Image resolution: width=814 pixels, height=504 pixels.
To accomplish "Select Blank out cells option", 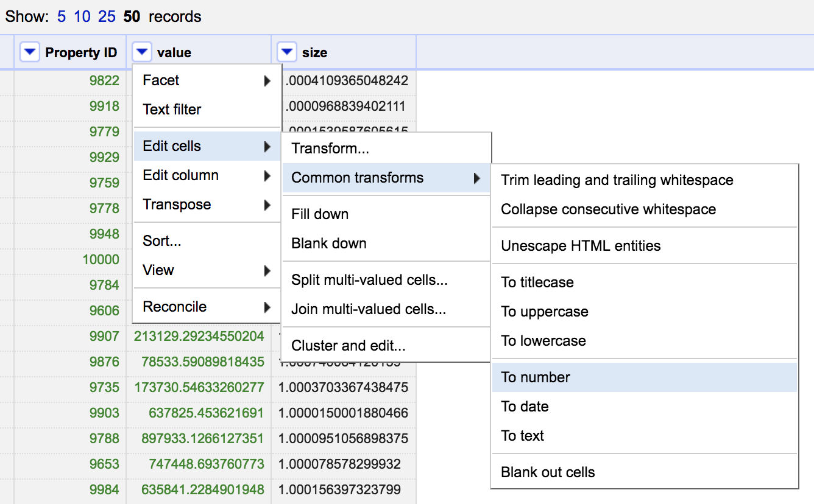I will pyautogui.click(x=645, y=472).
